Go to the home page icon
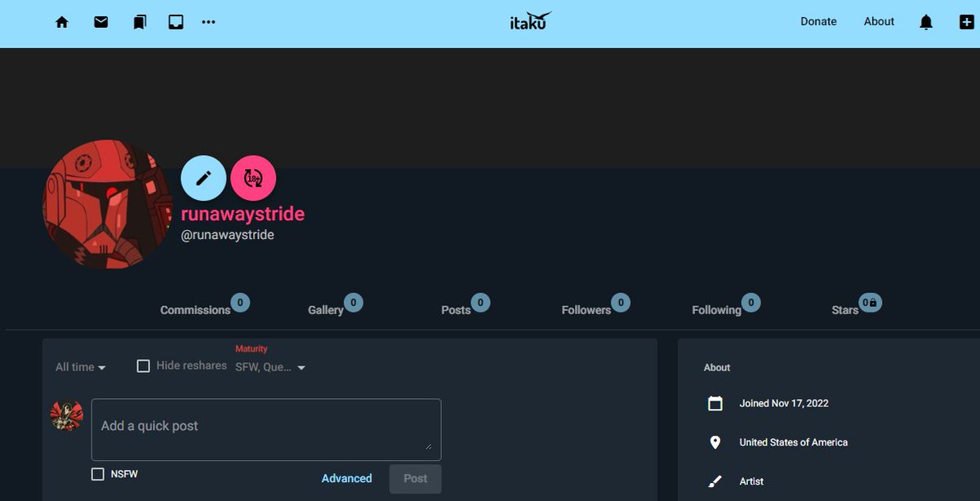The width and height of the screenshot is (980, 501). click(x=62, y=22)
